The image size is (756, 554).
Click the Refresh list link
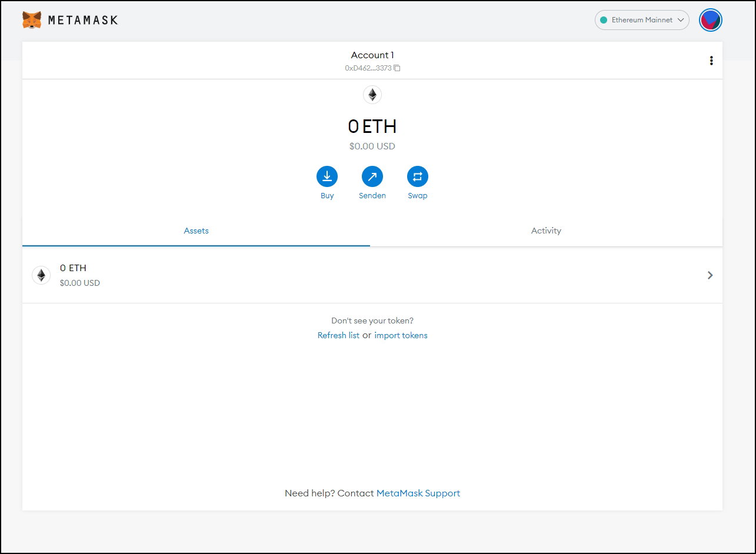pos(338,336)
